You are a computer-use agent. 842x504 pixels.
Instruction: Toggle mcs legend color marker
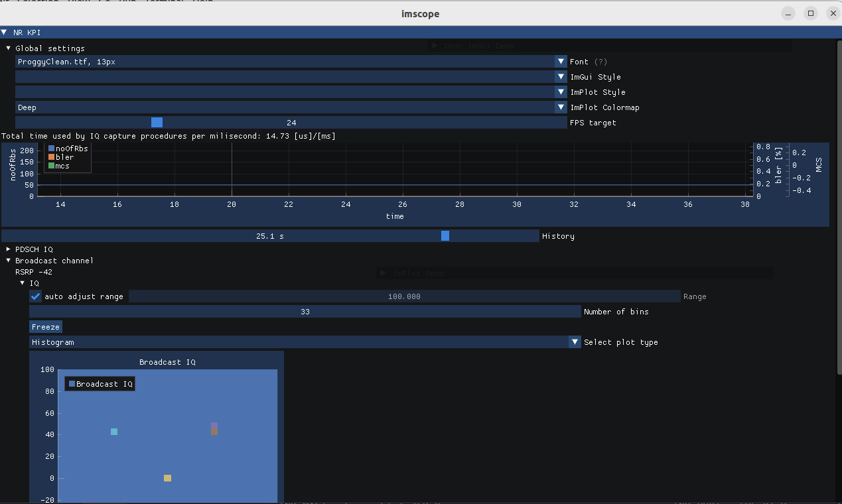(x=51, y=166)
